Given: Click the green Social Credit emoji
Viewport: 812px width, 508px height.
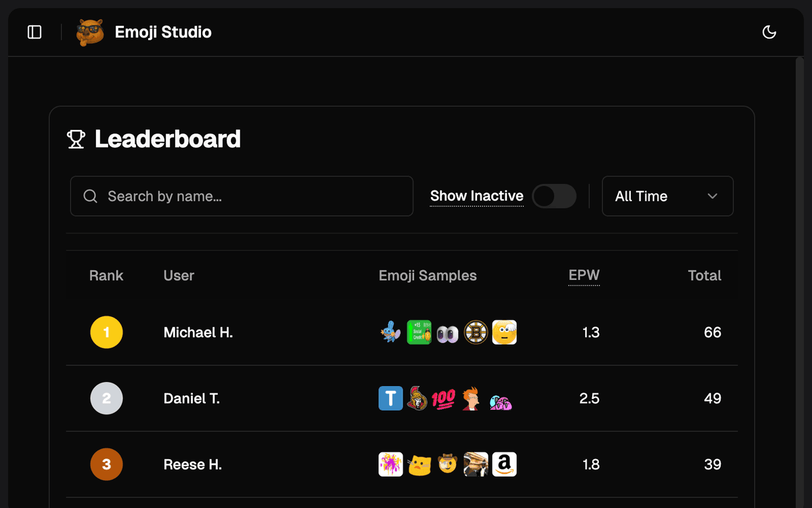Looking at the screenshot, I should [419, 333].
